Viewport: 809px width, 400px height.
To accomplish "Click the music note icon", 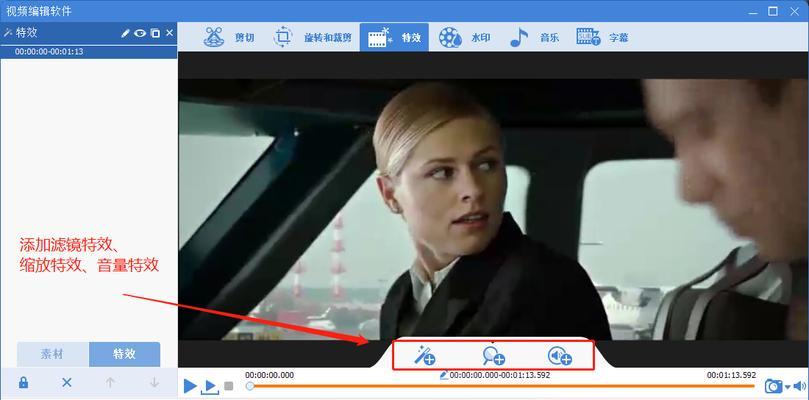I will coord(519,37).
